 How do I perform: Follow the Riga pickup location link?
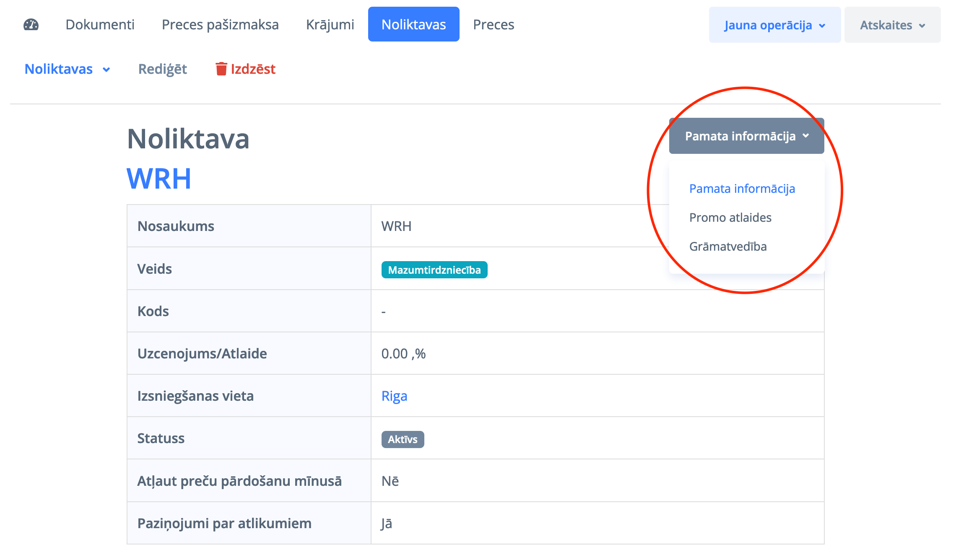(x=394, y=396)
